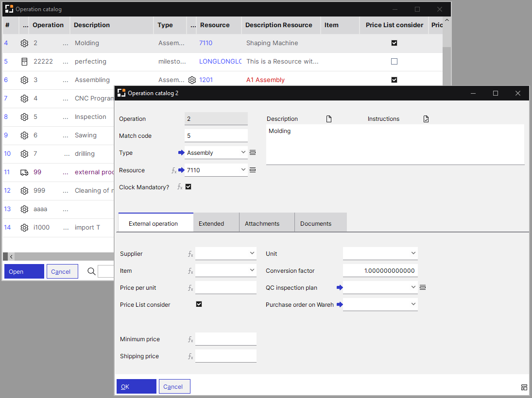Uncheck Price List consider in External operation
532x398 pixels.
click(x=199, y=304)
